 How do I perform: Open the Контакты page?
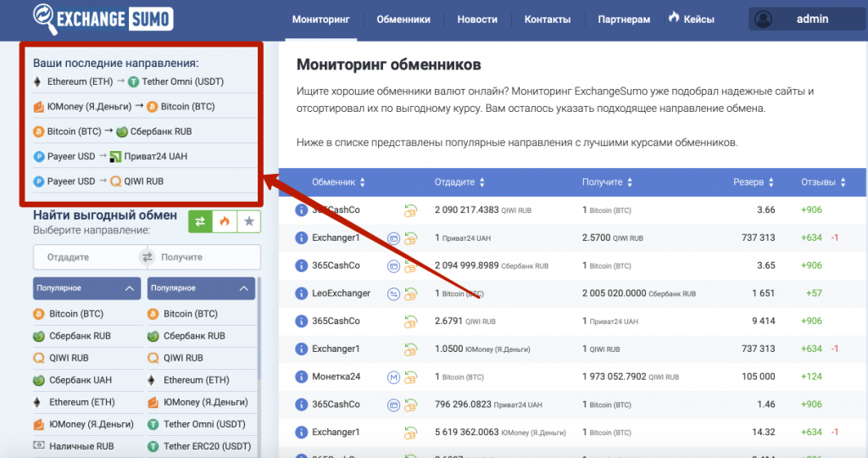pyautogui.click(x=548, y=20)
